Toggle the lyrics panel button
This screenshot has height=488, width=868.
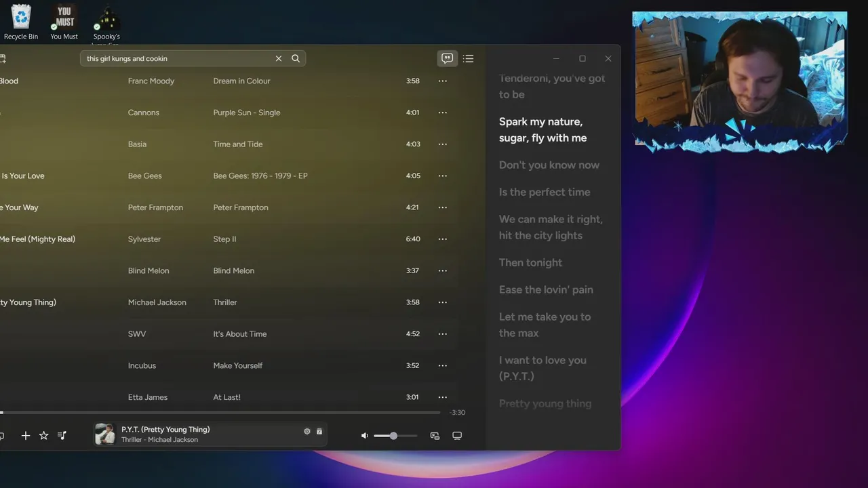(447, 58)
